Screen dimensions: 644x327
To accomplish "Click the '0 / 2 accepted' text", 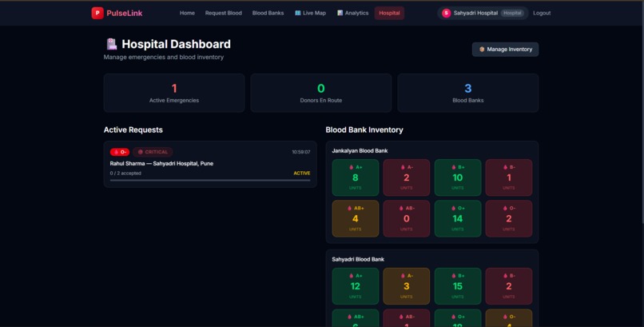I will pyautogui.click(x=125, y=173).
